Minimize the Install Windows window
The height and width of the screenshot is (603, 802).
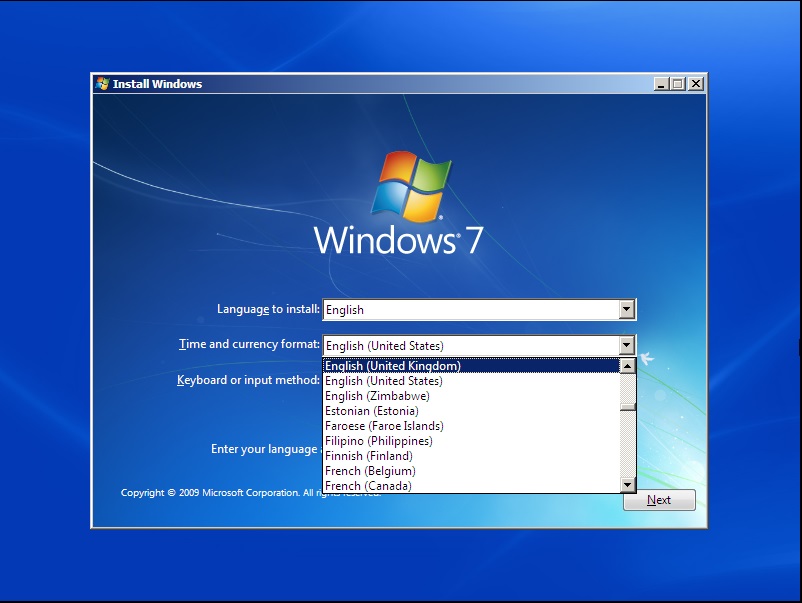point(661,84)
